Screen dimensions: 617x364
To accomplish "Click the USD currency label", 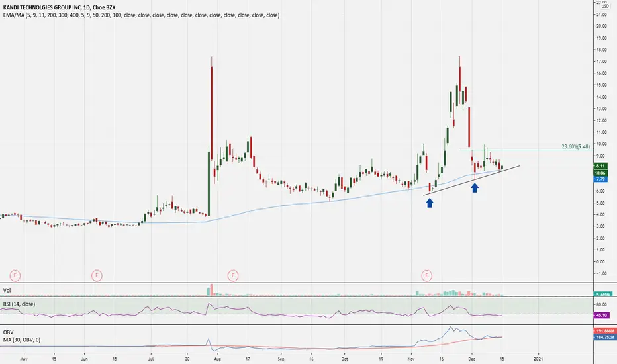I will click(605, 6).
